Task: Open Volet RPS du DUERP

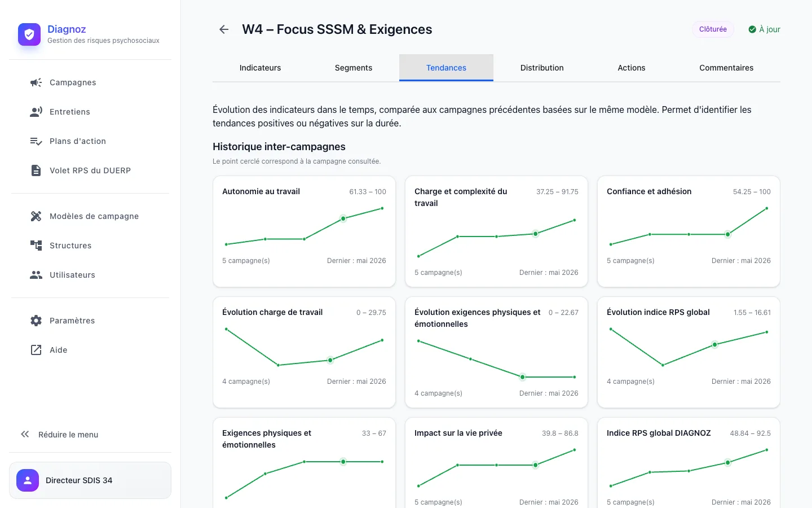Action: 90,170
